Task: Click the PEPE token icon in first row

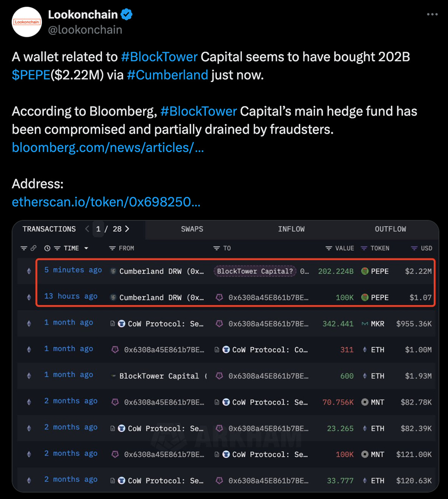Action: tap(365, 271)
